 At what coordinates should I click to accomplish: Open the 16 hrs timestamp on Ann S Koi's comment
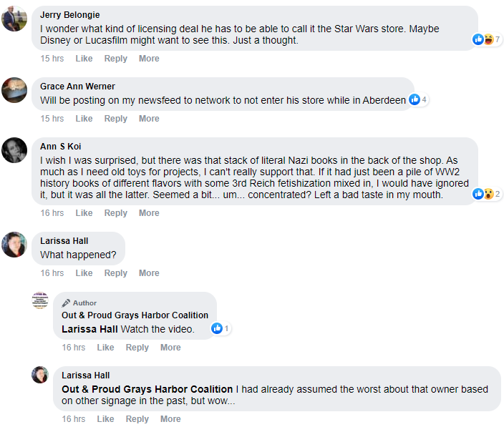pos(52,213)
